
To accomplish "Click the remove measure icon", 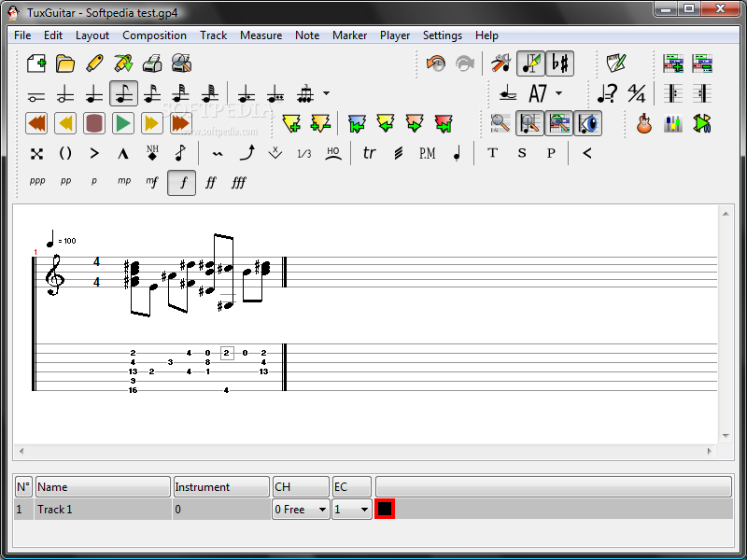I will pos(320,124).
